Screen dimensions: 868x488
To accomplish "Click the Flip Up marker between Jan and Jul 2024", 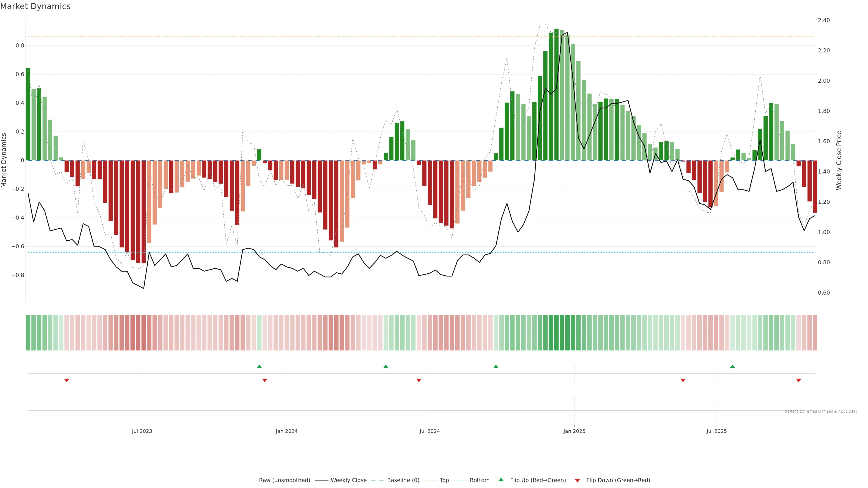I will point(386,366).
